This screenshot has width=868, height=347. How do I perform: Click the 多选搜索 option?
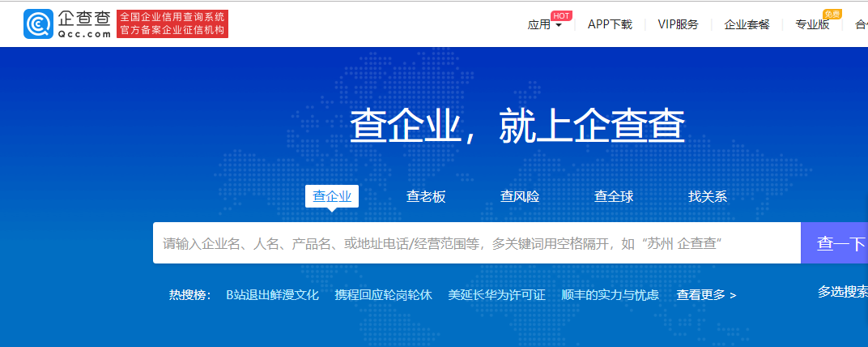click(x=843, y=292)
